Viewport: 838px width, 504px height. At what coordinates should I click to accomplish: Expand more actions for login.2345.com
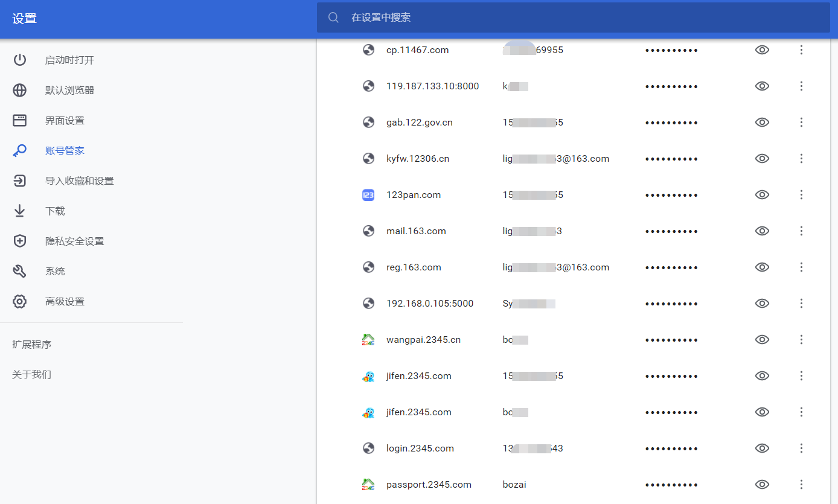click(801, 448)
